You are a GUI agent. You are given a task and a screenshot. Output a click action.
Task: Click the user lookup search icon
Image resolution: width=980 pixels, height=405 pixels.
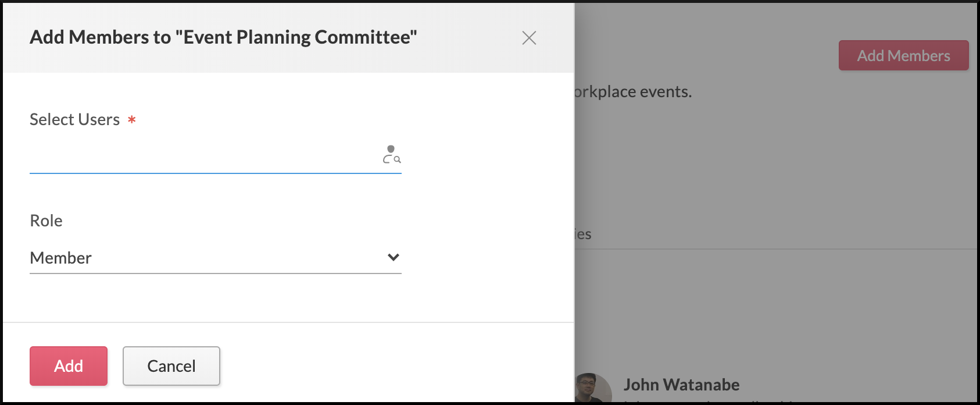tap(392, 155)
